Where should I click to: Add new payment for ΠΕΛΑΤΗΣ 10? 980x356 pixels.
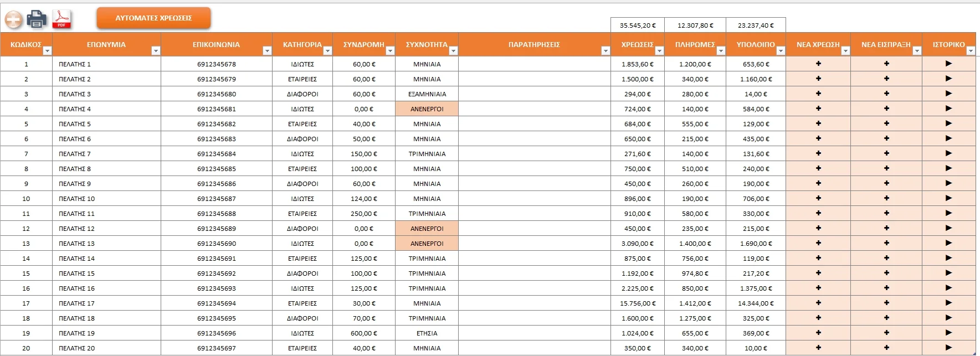pos(886,198)
